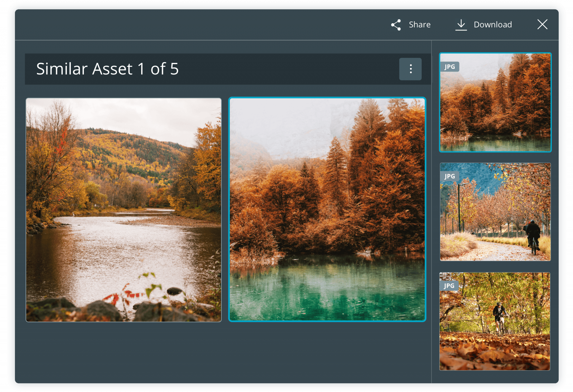This screenshot has height=392, width=573.
Task: Click the close X icon
Action: [x=542, y=24]
